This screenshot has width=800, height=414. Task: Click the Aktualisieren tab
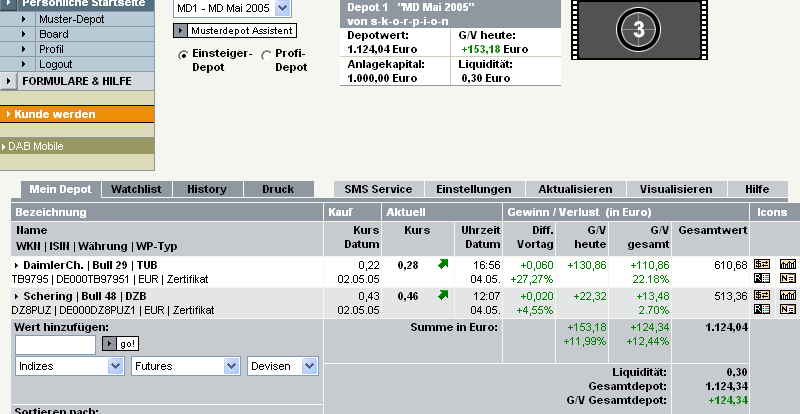[576, 189]
